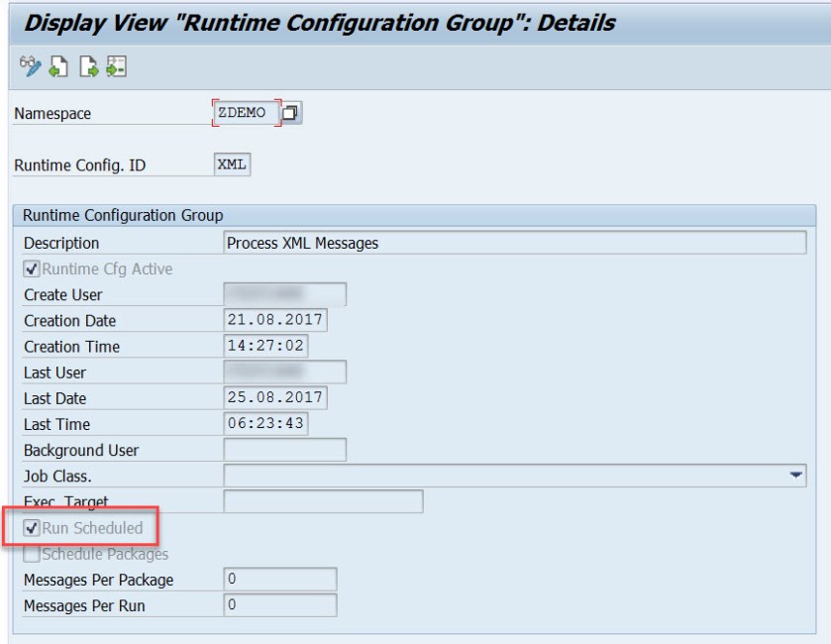831x644 pixels.
Task: Click the Last Time label
Action: tap(56, 425)
